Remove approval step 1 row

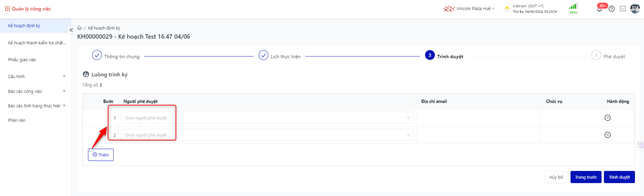point(607,118)
